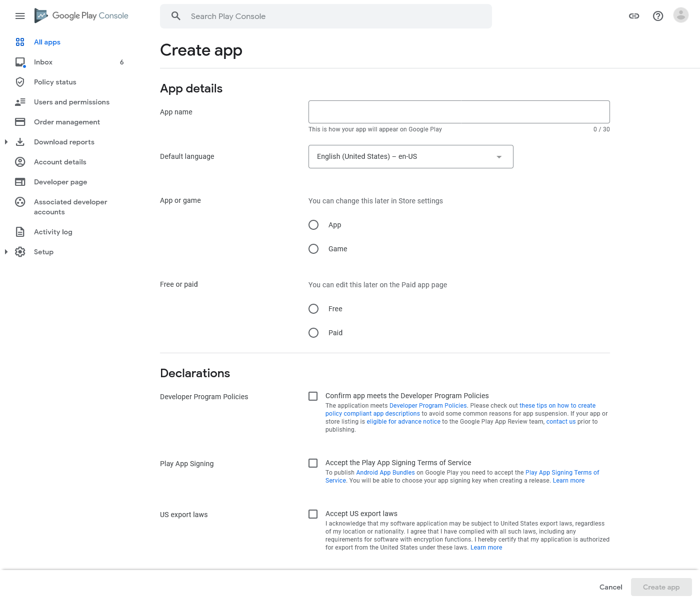Click the All apps grid icon
The image size is (700, 602).
click(x=20, y=42)
